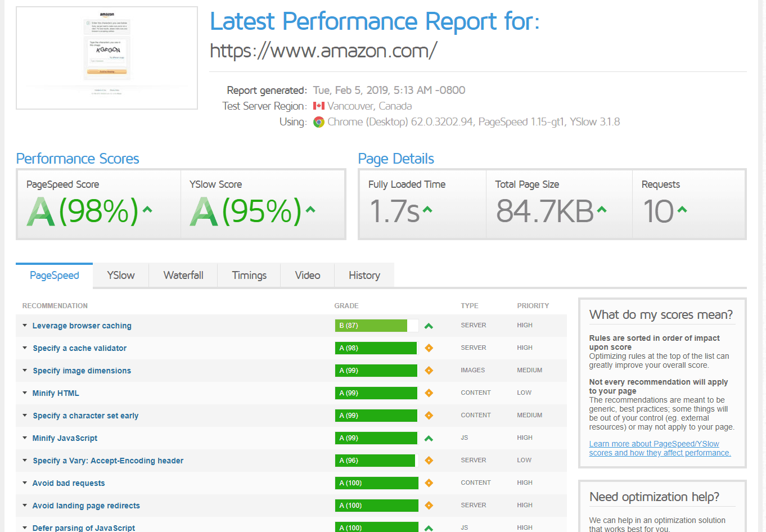
Task: Expand the Avoid landing page redirects triangle
Action: [25, 505]
